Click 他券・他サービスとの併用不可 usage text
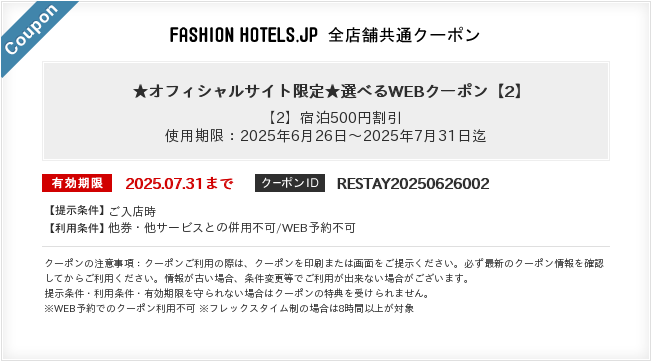Viewport: 654px width, 362px height. pos(192,228)
